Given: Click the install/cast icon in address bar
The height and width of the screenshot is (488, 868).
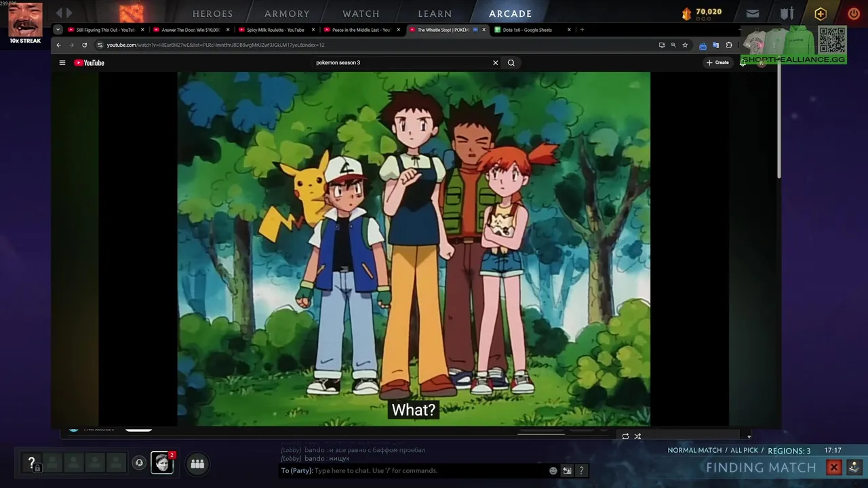Looking at the screenshot, I should coord(662,45).
